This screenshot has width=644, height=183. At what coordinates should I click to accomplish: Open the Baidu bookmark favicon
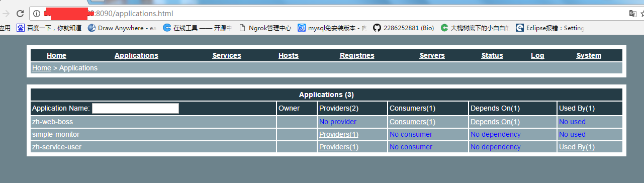pos(21,28)
